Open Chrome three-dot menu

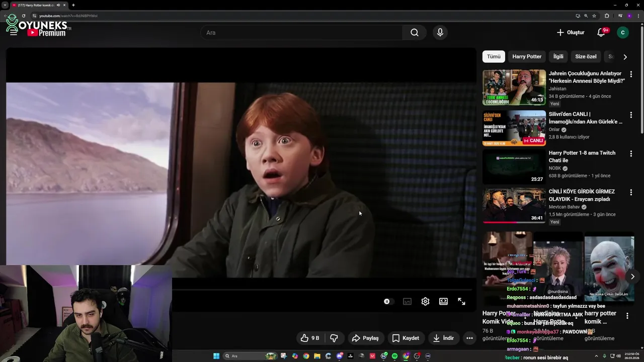[638, 16]
